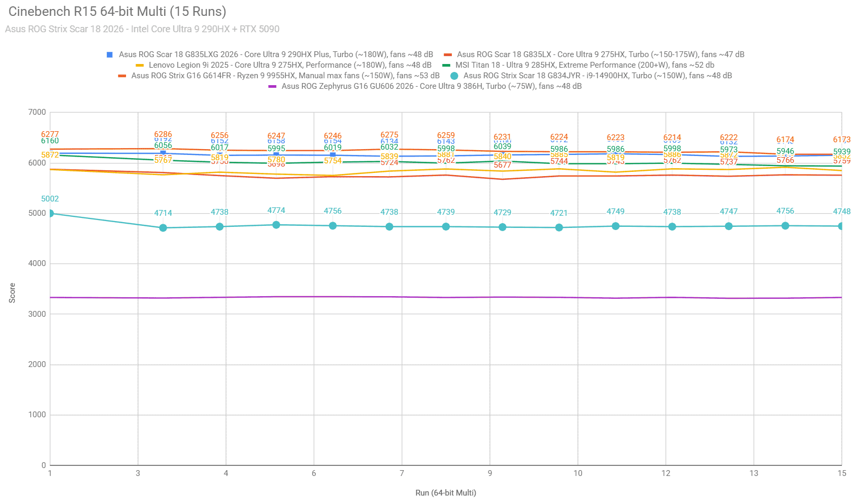
Task: Click the x-axis tick label 10
Action: click(578, 473)
